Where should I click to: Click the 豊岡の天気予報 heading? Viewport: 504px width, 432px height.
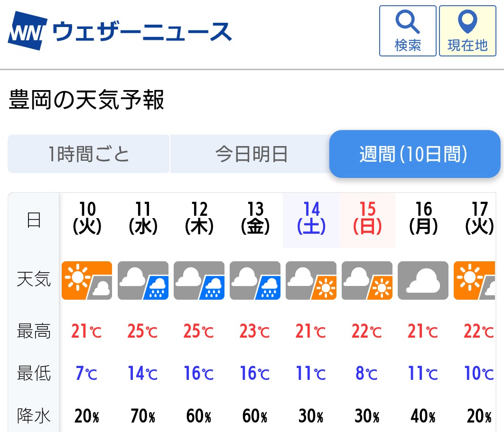[x=86, y=100]
